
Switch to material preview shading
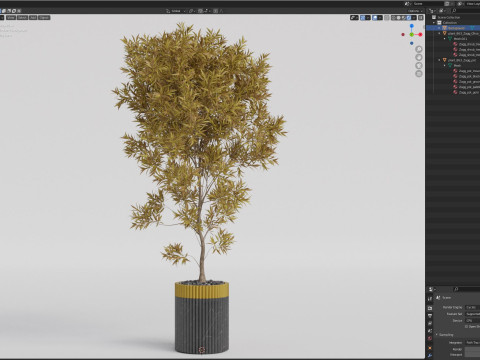pos(404,18)
